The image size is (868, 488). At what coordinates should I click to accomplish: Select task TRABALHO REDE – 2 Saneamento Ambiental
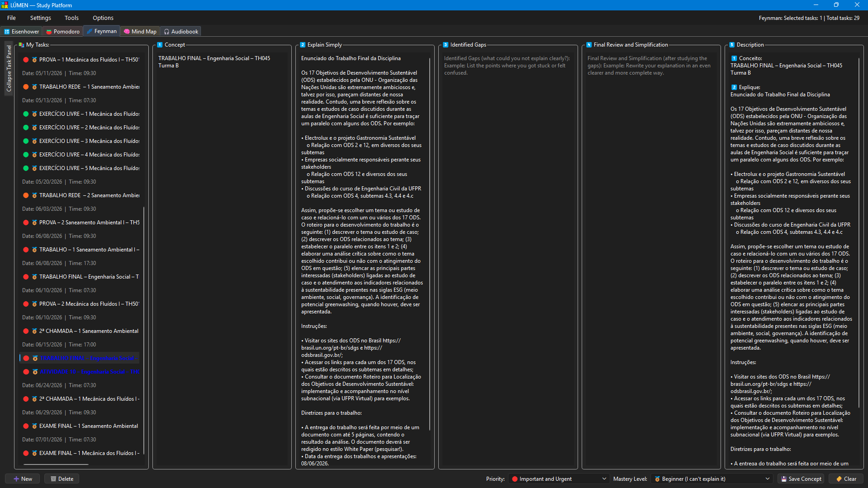point(81,195)
